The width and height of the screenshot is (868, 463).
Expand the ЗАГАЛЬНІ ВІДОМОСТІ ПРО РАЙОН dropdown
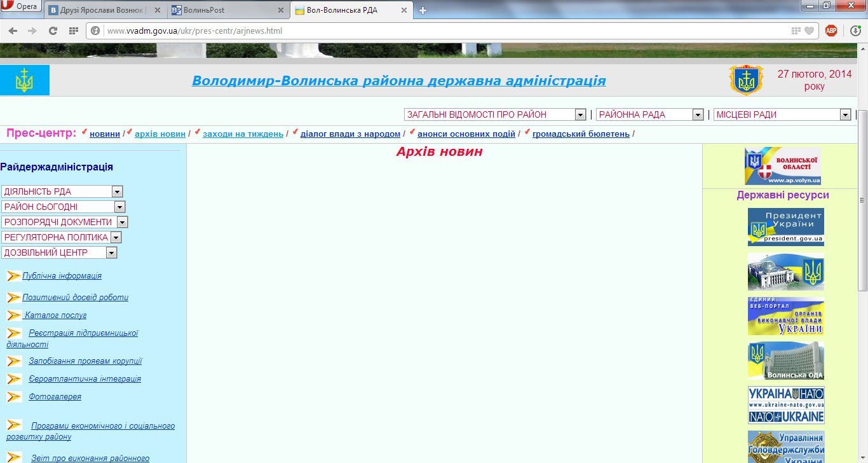494,114
